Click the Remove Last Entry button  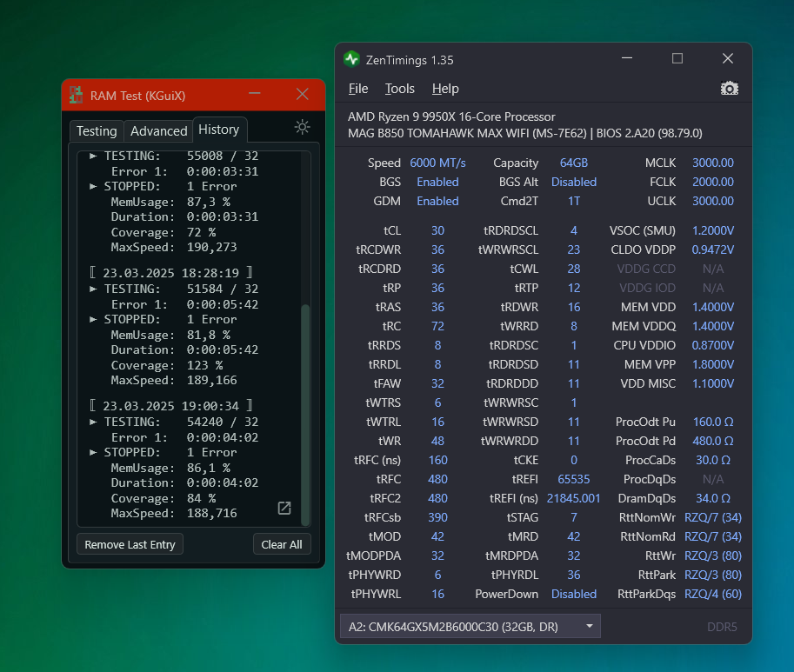(x=129, y=544)
